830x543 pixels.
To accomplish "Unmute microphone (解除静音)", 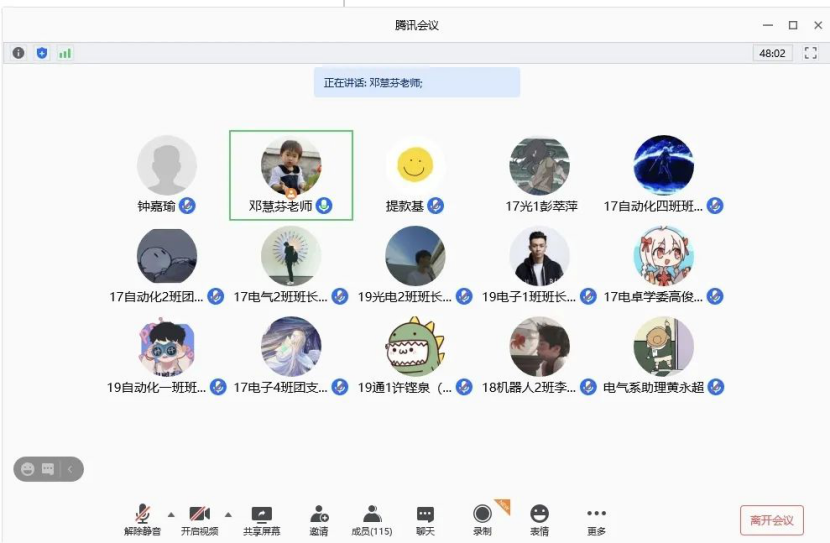I will [143, 519].
